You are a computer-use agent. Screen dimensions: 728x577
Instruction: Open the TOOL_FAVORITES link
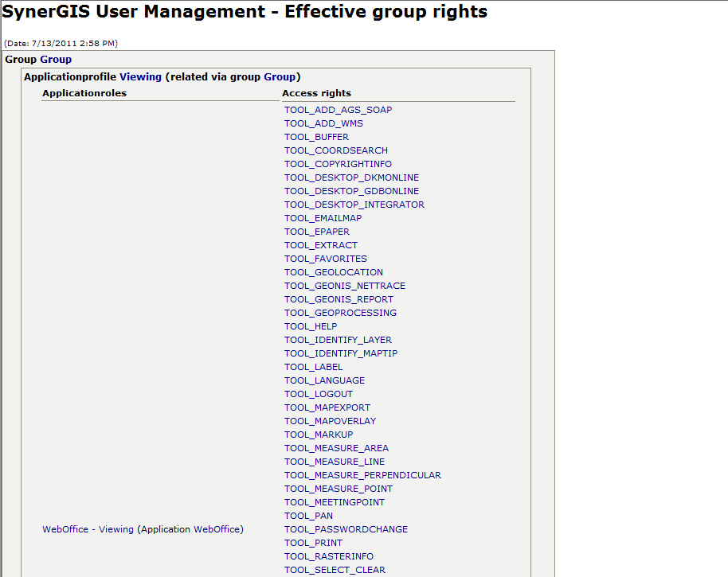point(325,258)
